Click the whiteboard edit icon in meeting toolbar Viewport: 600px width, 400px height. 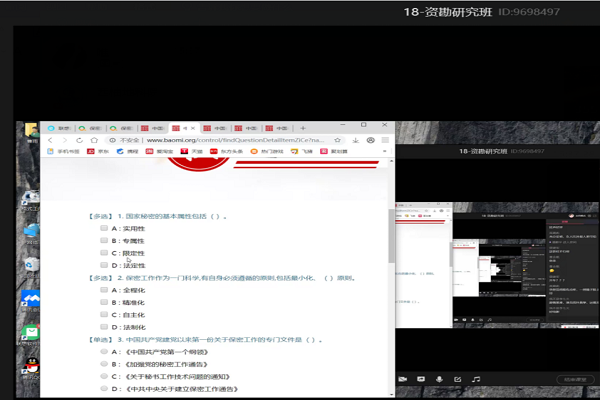tap(457, 379)
